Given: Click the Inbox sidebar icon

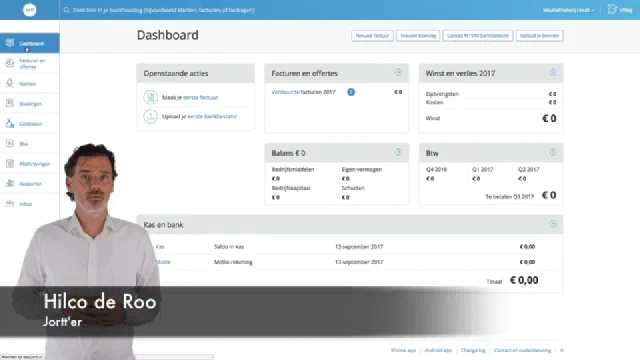Looking at the screenshot, I should (10, 203).
